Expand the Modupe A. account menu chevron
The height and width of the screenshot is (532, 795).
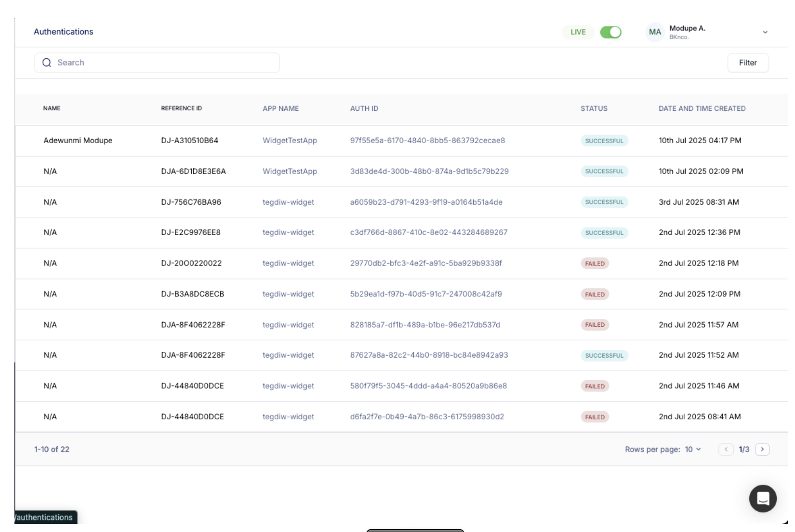[x=765, y=32]
